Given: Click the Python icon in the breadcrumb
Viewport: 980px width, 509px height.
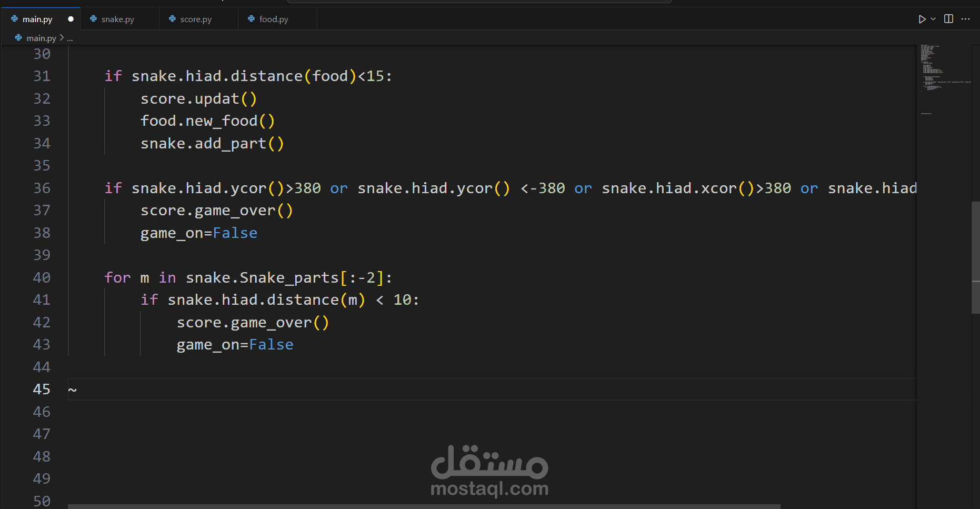Looking at the screenshot, I should (x=18, y=38).
